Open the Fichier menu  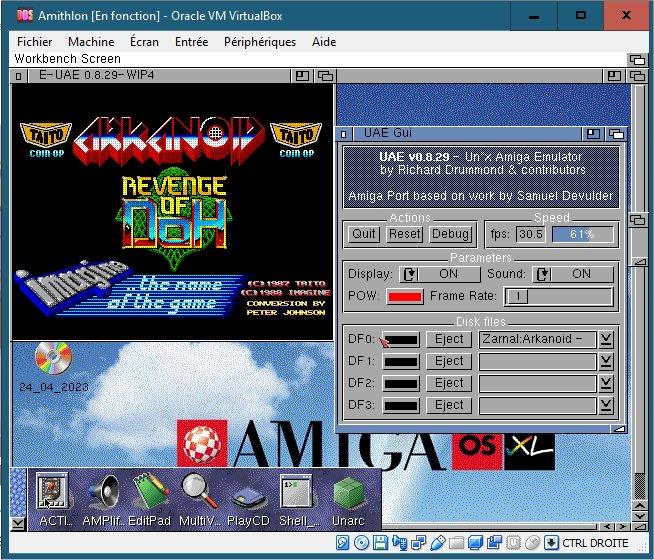point(35,42)
